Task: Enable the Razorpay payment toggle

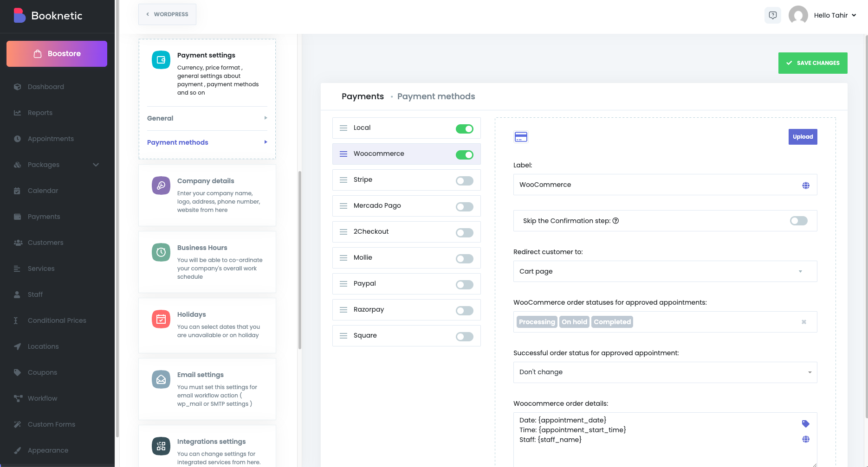Action: tap(465, 311)
